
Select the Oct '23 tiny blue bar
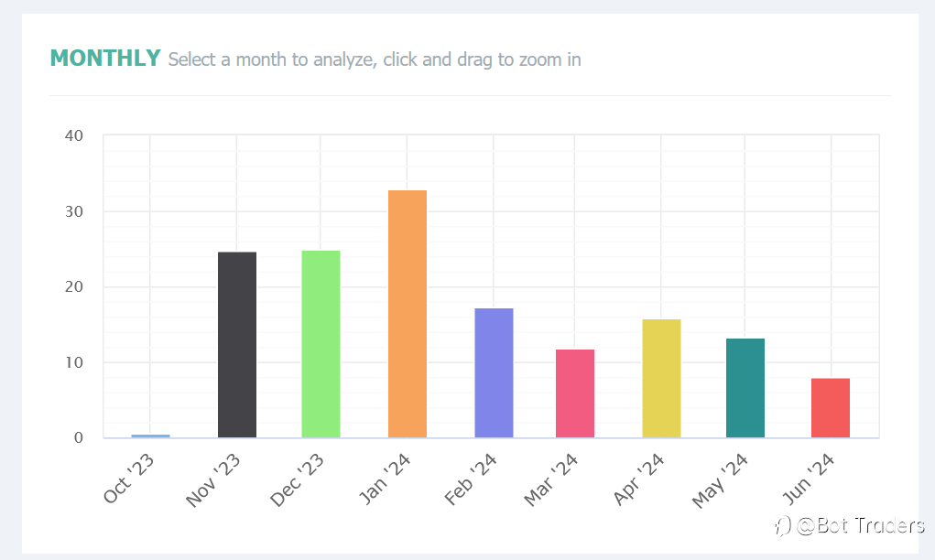pyautogui.click(x=150, y=436)
